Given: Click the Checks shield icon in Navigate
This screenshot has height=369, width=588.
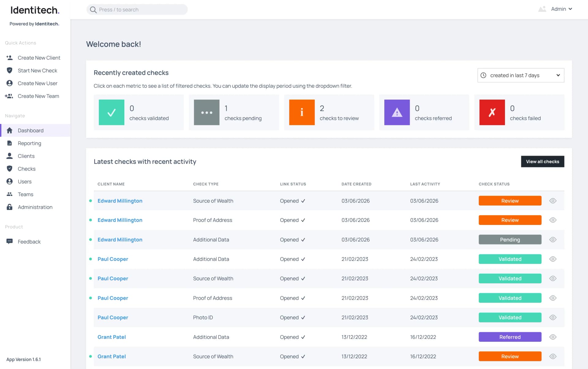Looking at the screenshot, I should tap(9, 169).
